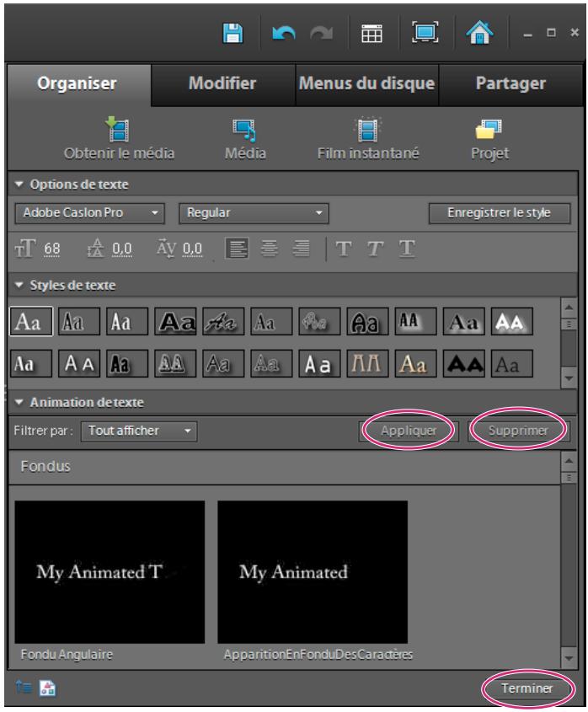Click the font size value 68
The height and width of the screenshot is (712, 588).
(x=51, y=249)
